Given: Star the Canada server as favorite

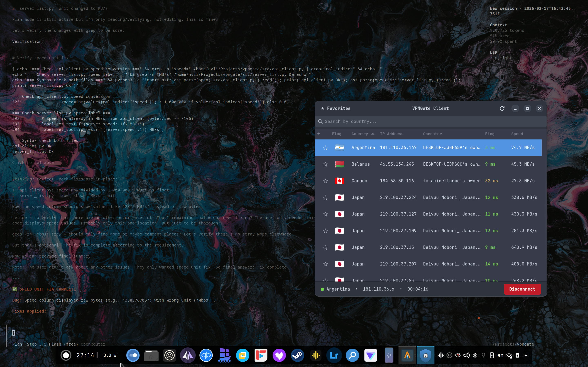Looking at the screenshot, I should click(x=325, y=181).
